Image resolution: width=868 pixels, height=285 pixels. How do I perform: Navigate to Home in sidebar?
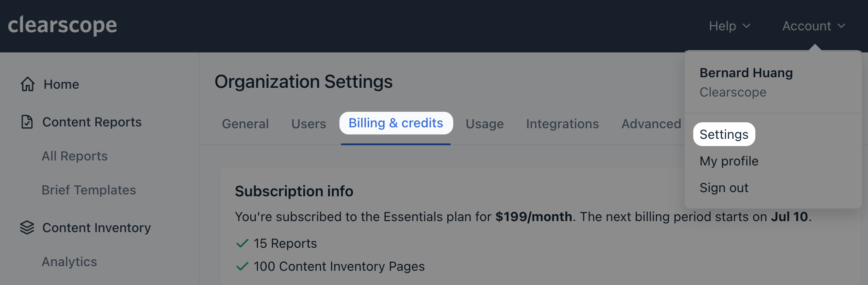[x=61, y=85]
